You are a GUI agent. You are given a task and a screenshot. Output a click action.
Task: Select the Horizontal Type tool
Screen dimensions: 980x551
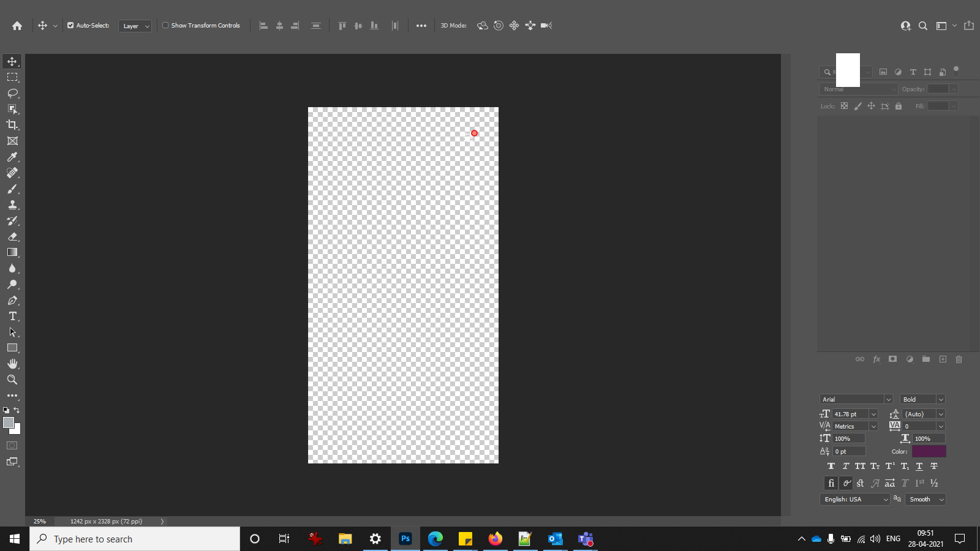(12, 316)
